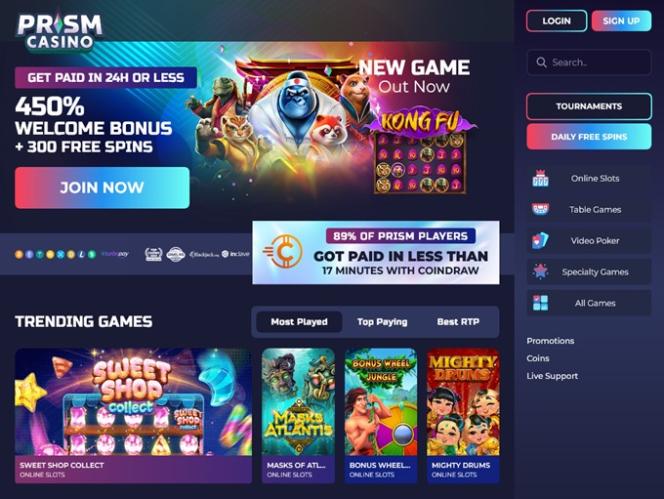Click the Coindraw coin logo

tap(283, 252)
